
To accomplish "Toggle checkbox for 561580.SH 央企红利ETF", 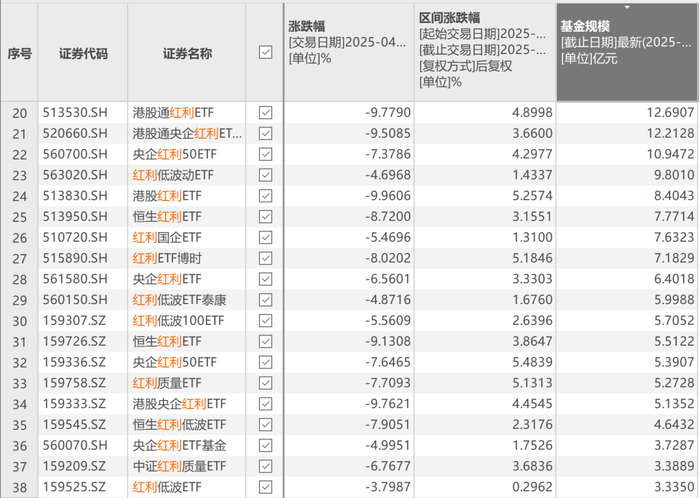I will (266, 279).
